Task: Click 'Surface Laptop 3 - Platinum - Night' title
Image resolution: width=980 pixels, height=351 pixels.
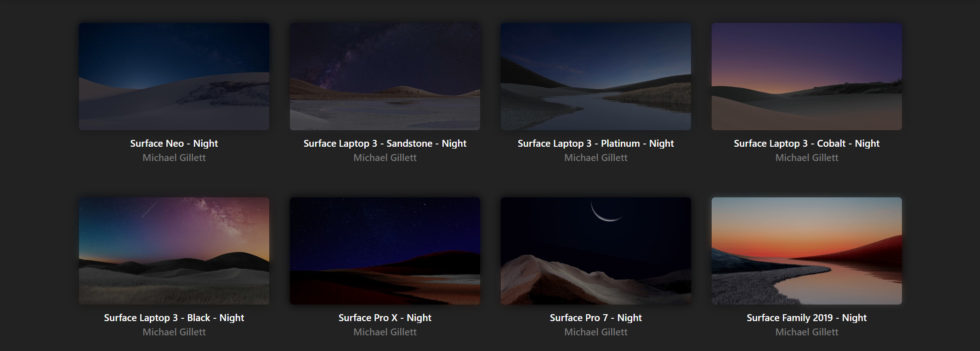Action: tap(596, 144)
